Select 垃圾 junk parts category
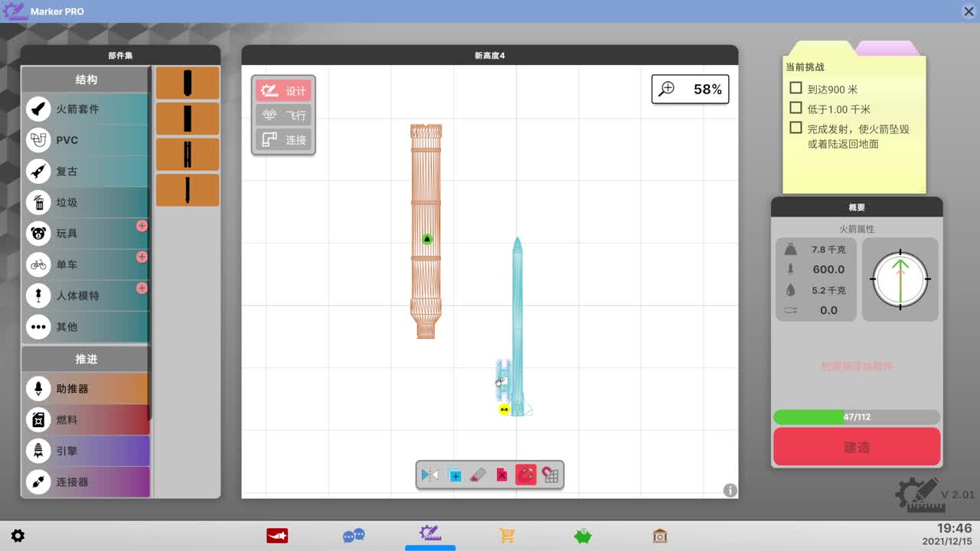This screenshot has height=551, width=980. tap(85, 202)
